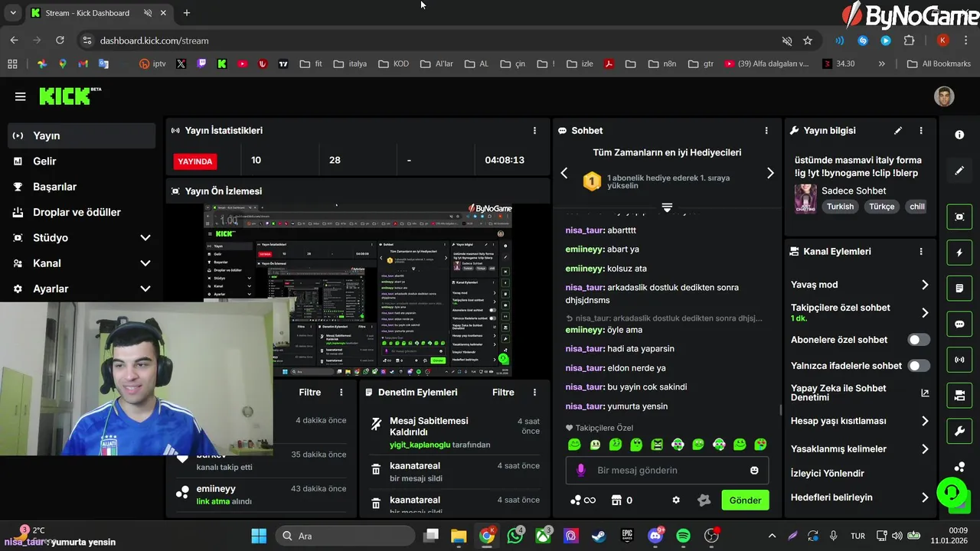Image resolution: width=980 pixels, height=551 pixels.
Task: Click Gönder to send chat message
Action: 745,500
